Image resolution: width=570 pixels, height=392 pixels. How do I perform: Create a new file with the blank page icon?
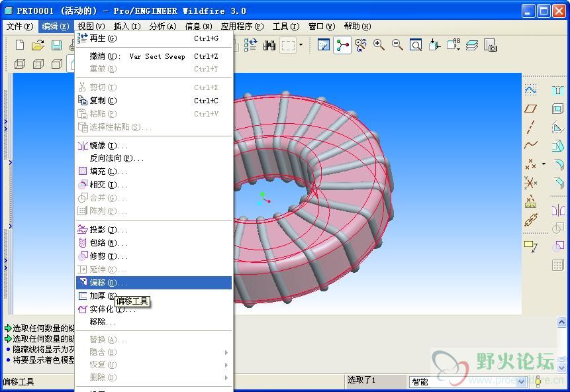[20, 45]
